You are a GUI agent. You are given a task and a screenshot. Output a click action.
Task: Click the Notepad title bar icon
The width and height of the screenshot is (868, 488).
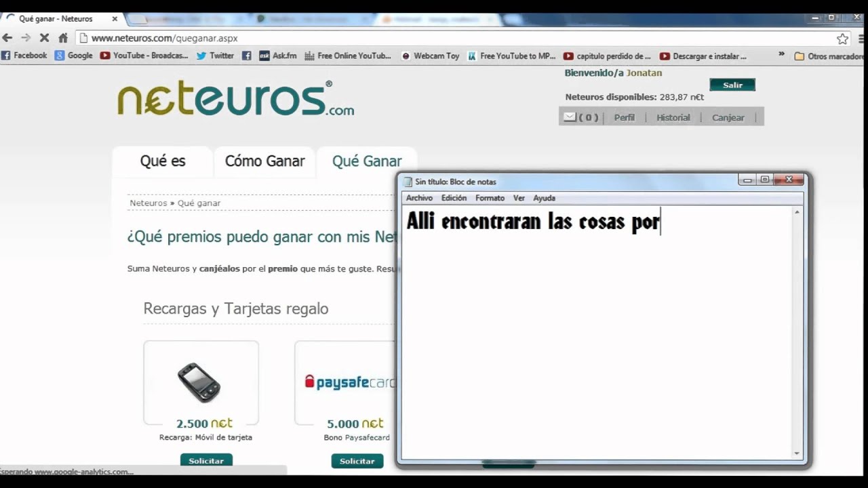[408, 182]
